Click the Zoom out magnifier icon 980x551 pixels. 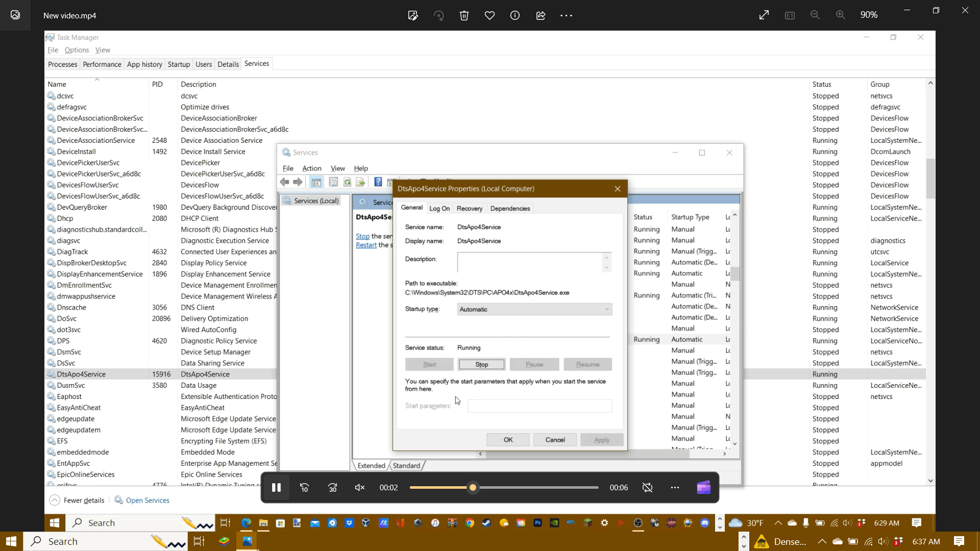coord(815,15)
